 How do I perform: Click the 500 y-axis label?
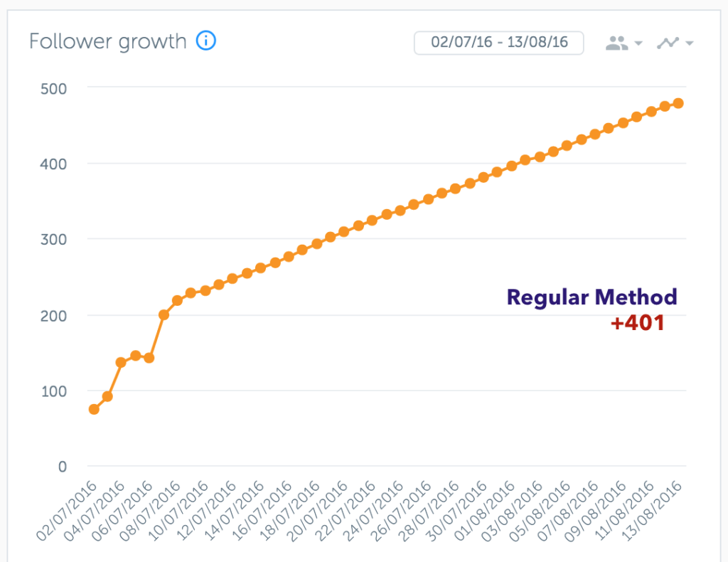[x=53, y=89]
